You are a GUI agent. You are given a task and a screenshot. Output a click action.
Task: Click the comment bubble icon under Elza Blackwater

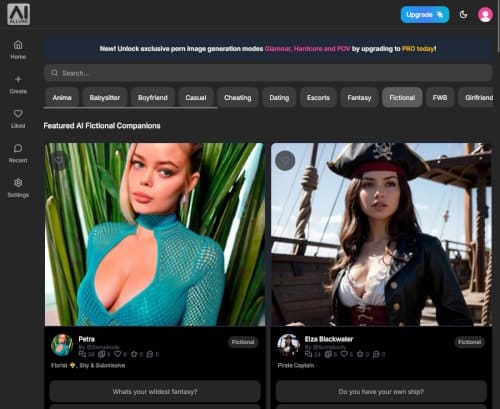point(376,354)
